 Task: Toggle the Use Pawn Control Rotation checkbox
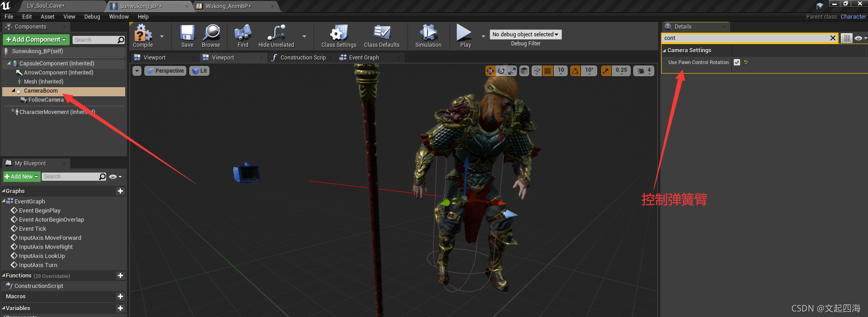[x=737, y=62]
